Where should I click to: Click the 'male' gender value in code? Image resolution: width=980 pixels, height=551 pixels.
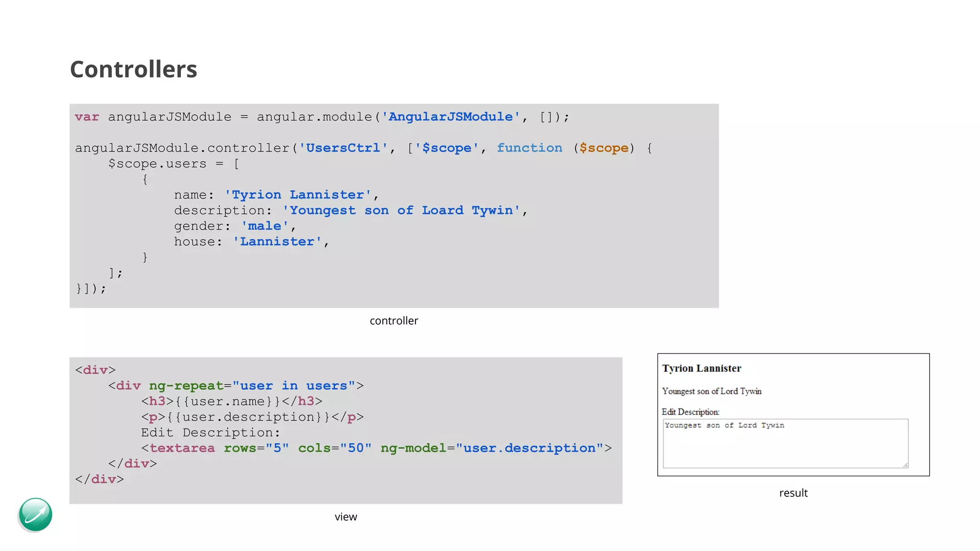265,226
